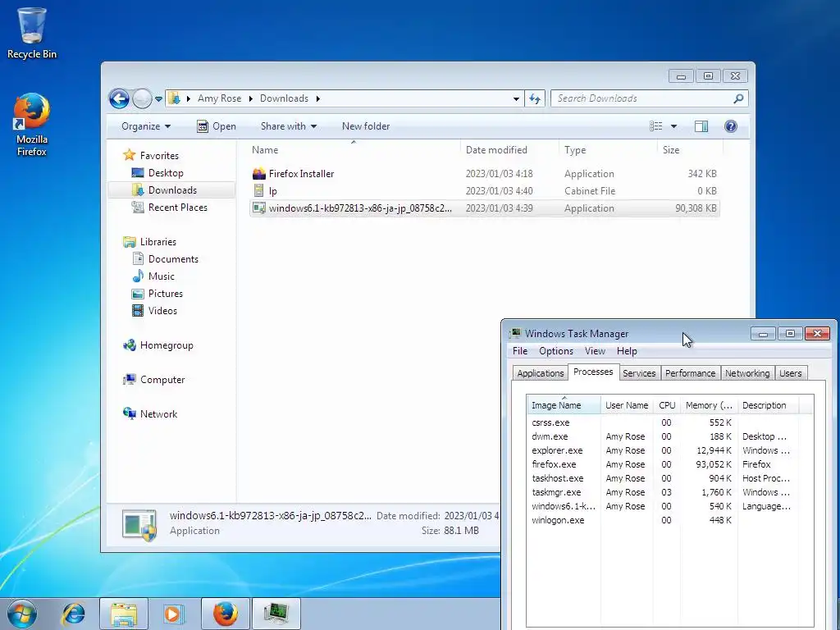Viewport: 840px width, 630px height.
Task: Click the search magnifier icon
Action: (x=739, y=98)
